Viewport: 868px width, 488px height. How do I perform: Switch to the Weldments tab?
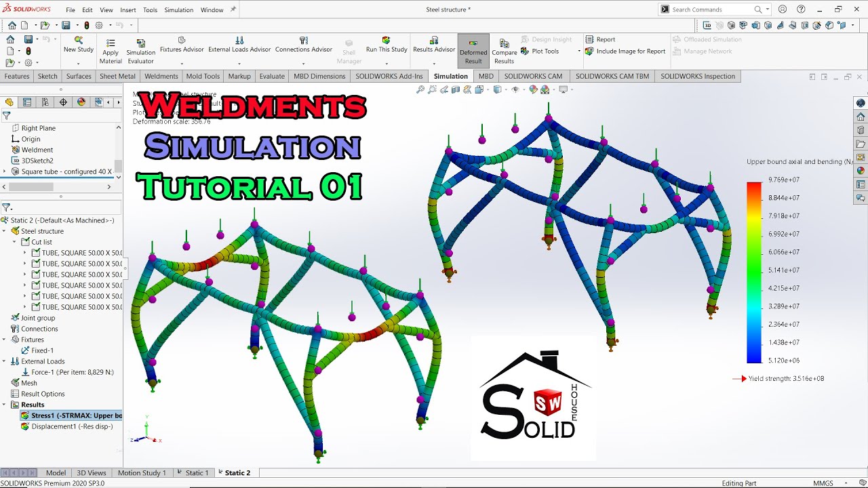pyautogui.click(x=161, y=76)
